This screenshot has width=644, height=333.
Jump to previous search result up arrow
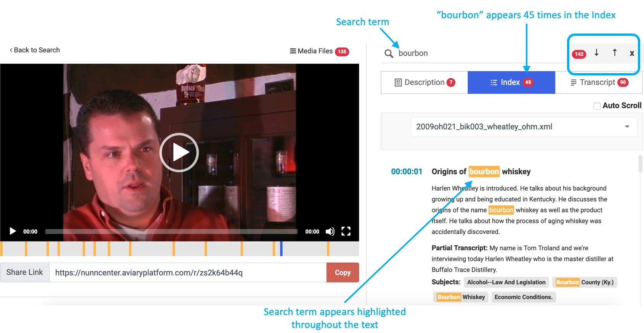tap(615, 53)
